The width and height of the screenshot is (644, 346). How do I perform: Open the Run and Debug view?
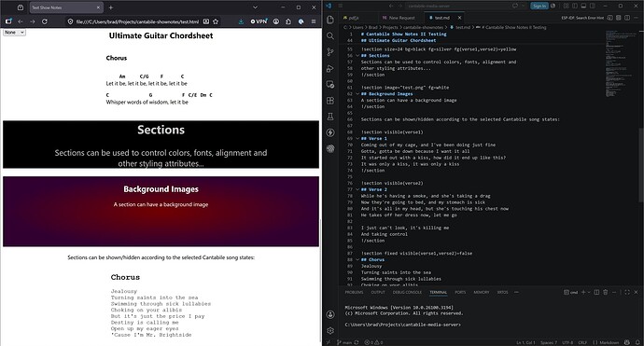point(330,68)
